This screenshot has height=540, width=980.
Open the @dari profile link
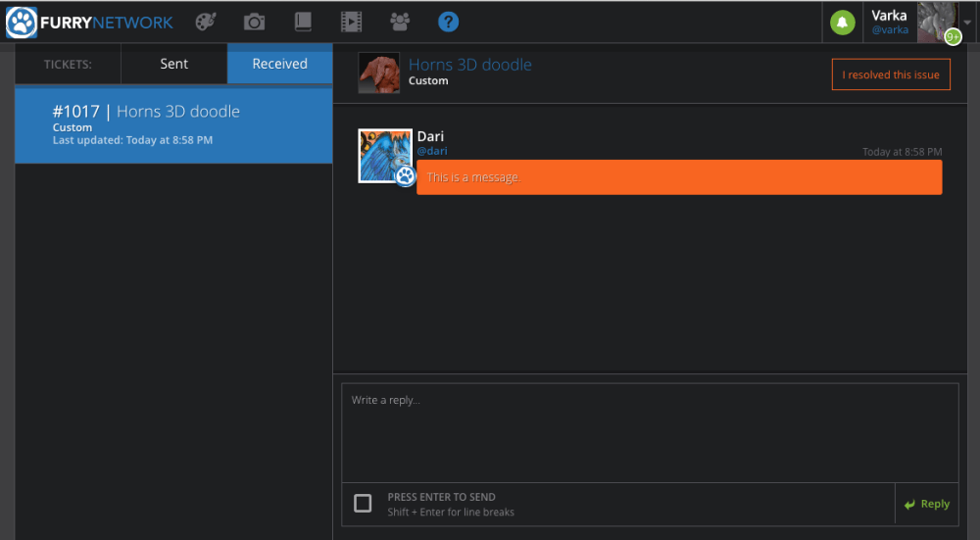click(432, 151)
